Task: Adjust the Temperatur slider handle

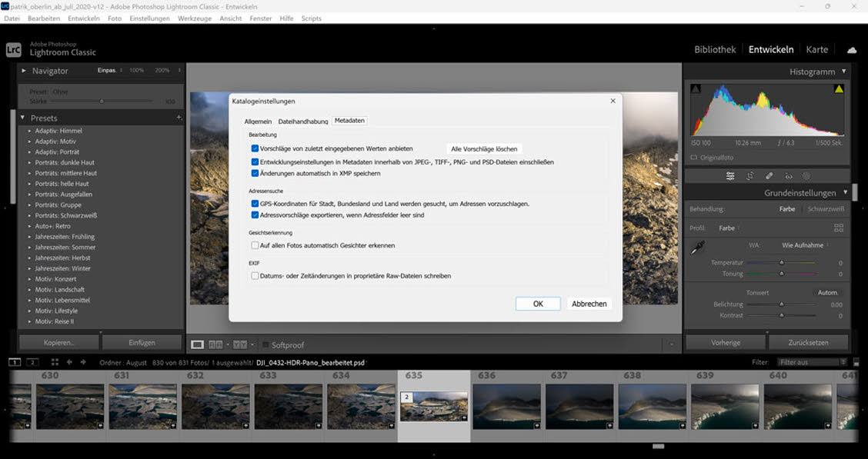Action: pos(782,263)
